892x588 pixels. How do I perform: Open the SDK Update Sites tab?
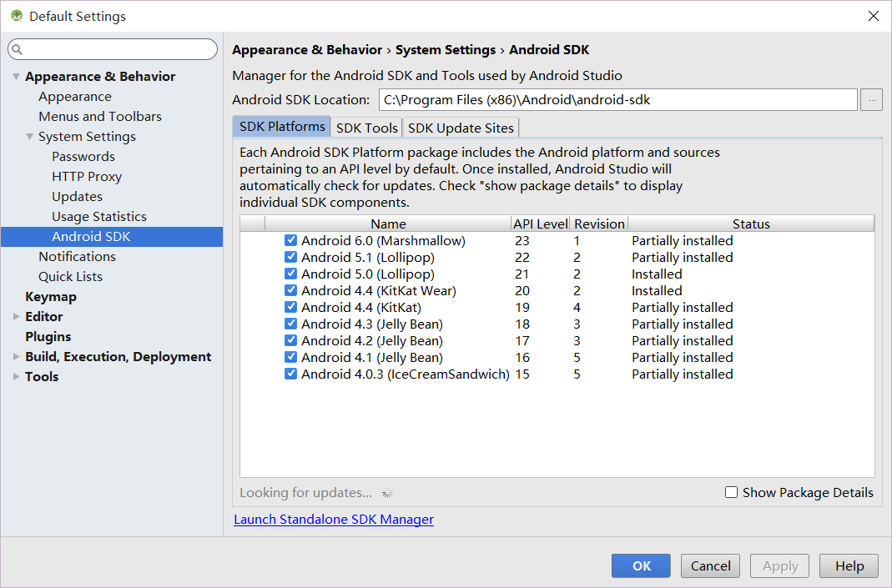coord(461,128)
